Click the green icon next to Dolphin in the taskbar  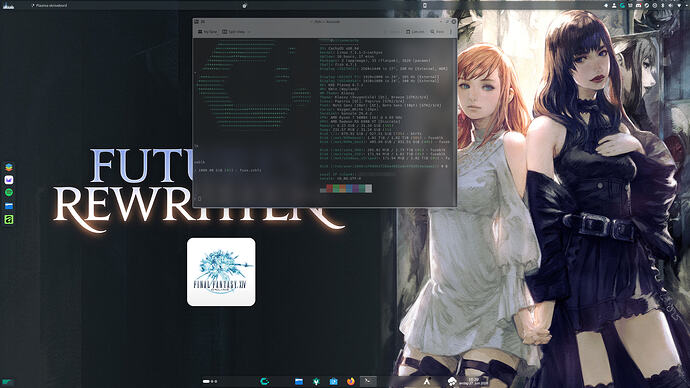316,381
